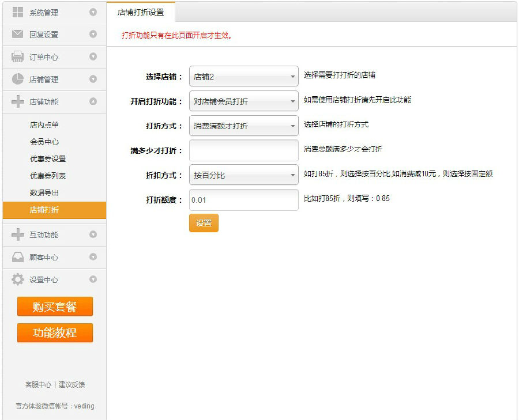Click the hint 选择店铺的打折方式

coord(336,124)
